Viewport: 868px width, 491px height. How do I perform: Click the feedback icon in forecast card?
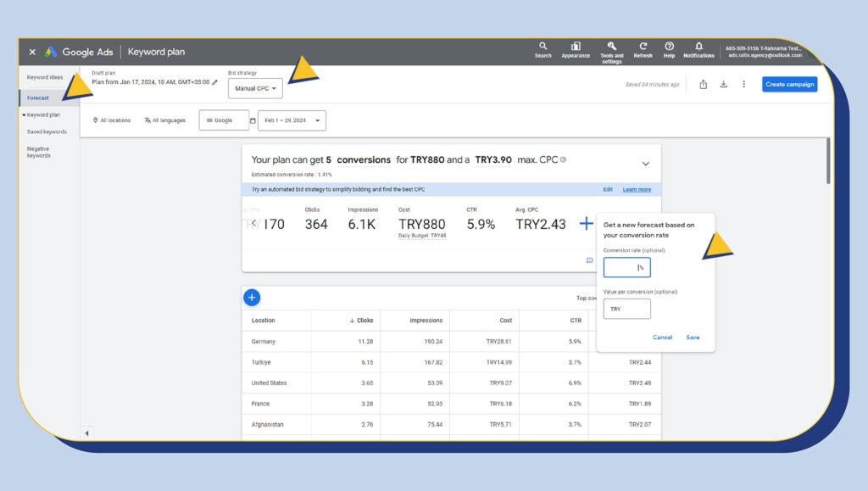(x=590, y=260)
